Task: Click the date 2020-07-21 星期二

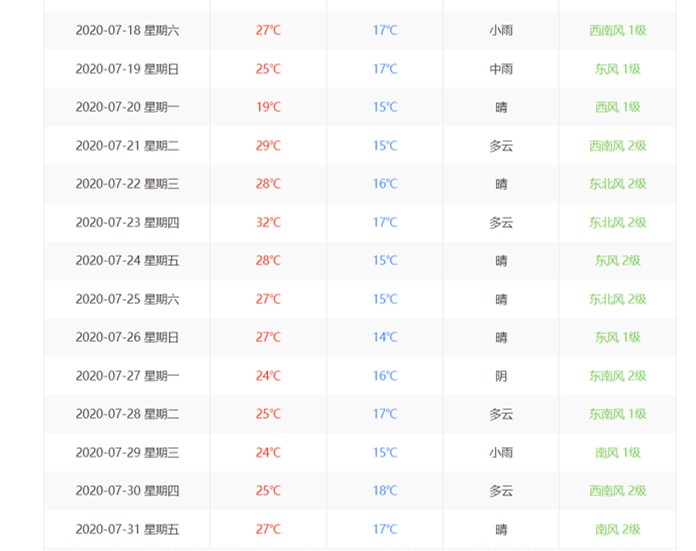Action: click(127, 146)
